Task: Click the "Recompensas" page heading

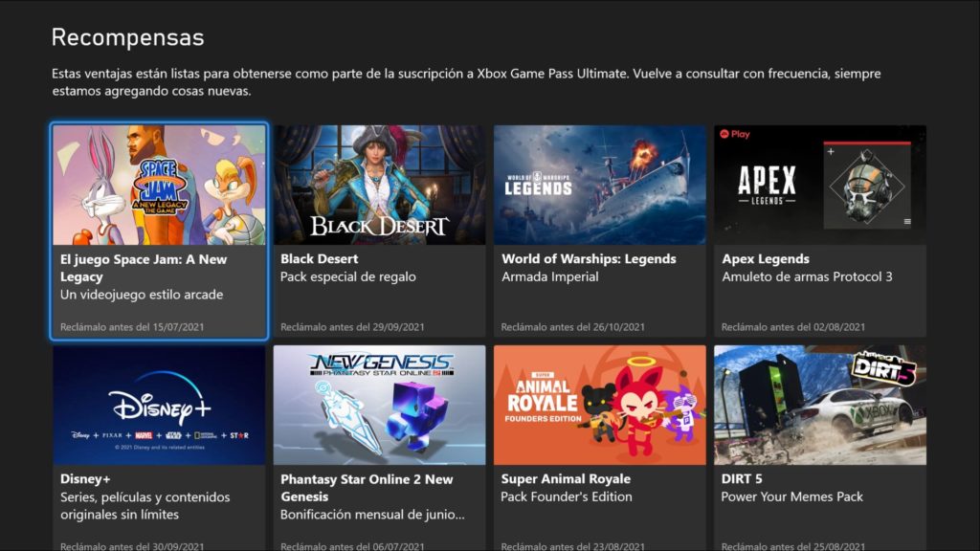Action: tap(128, 37)
